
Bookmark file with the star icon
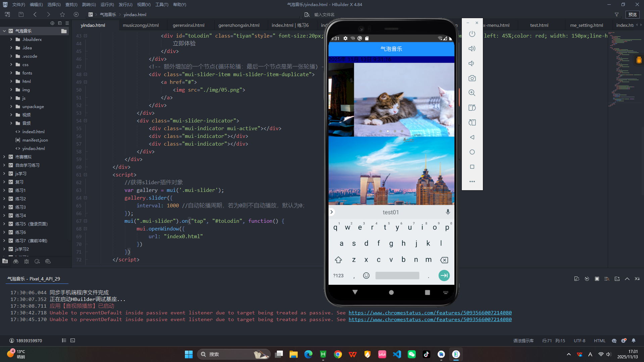pos(62,14)
